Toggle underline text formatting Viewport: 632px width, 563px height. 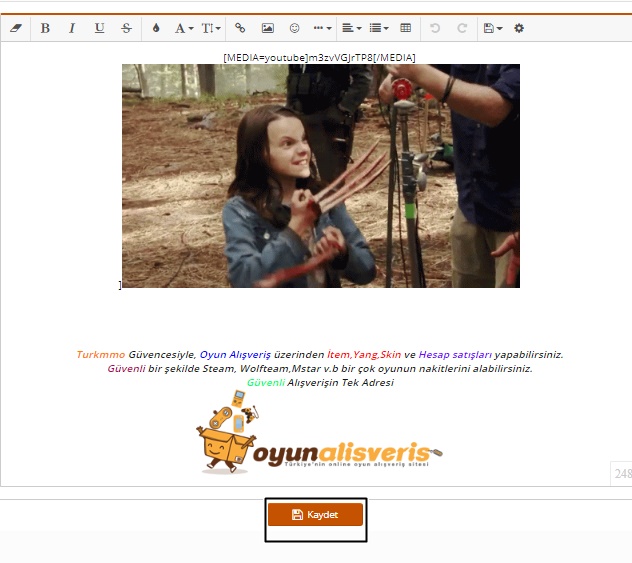tap(99, 29)
